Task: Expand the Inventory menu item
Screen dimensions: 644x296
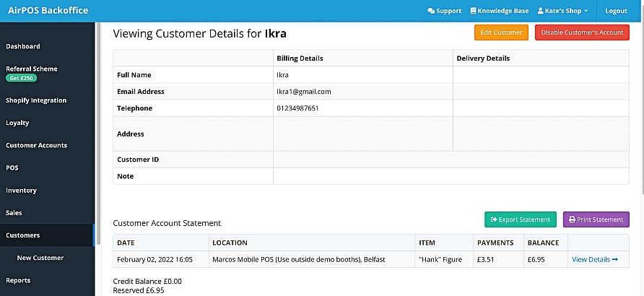Action: 21,191
